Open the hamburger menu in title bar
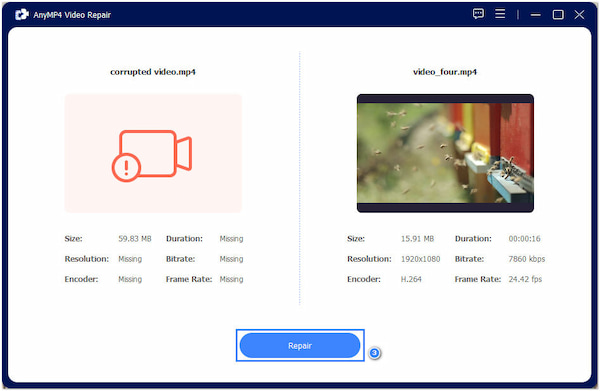The width and height of the screenshot is (600, 391). pyautogui.click(x=500, y=14)
